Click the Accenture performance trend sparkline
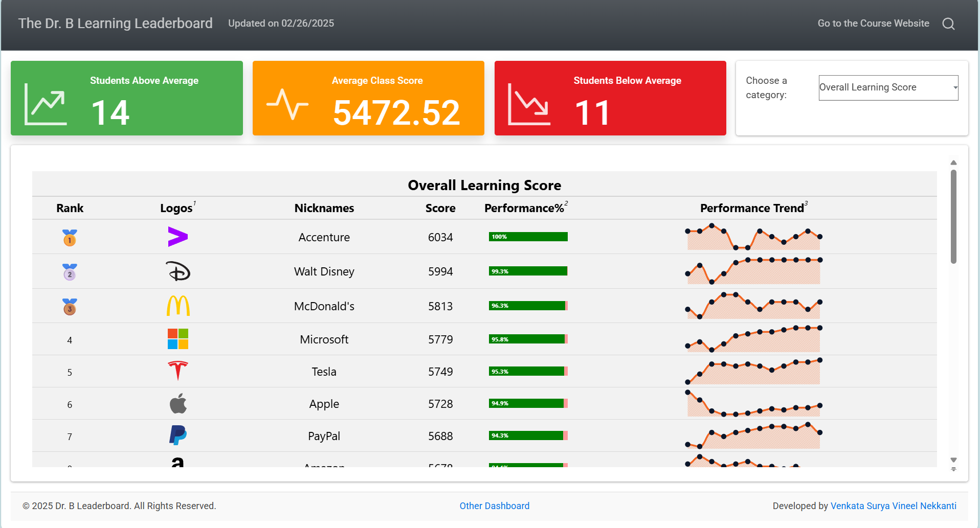Screen dimensions: 980x528 753,237
